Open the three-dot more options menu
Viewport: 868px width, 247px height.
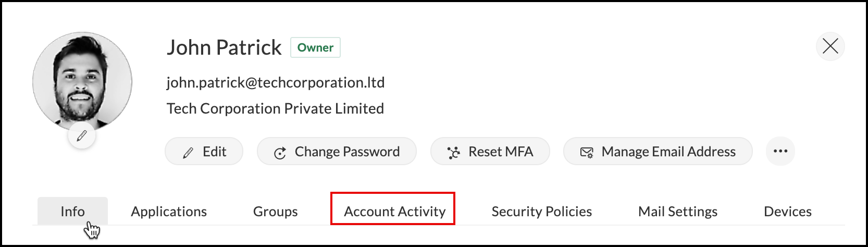point(780,152)
